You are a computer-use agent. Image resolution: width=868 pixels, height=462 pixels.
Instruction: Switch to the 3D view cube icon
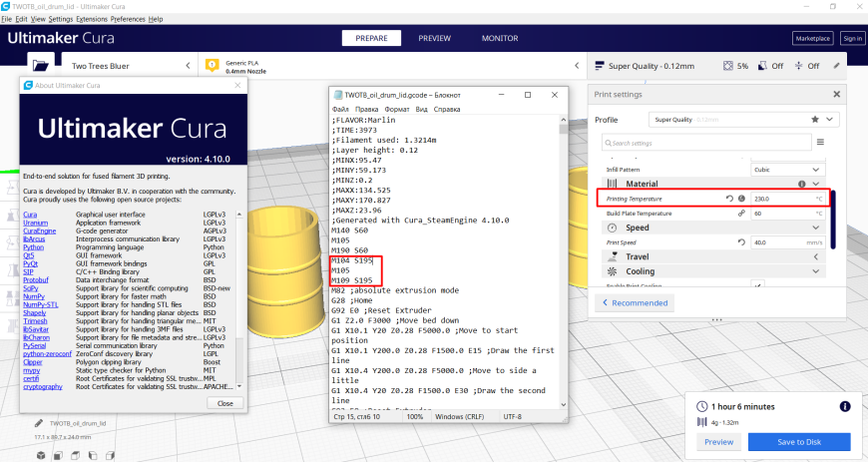tap(41, 455)
